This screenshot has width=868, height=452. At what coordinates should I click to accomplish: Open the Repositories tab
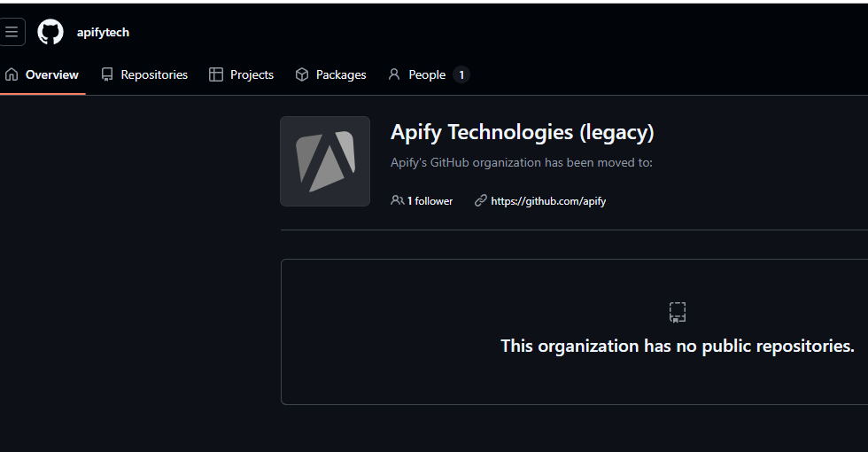(144, 74)
